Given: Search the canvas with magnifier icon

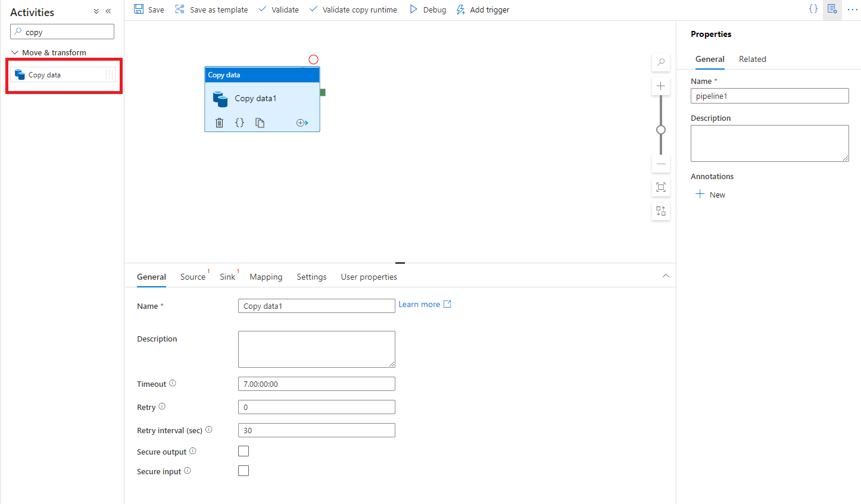Looking at the screenshot, I should 661,62.
